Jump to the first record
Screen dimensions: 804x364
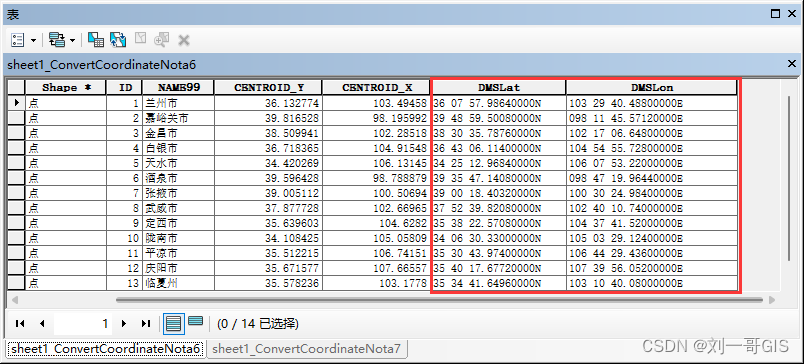[20, 323]
